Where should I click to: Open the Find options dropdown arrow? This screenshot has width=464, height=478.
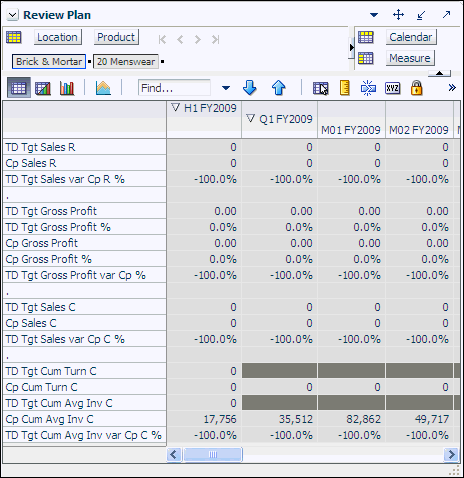[x=226, y=88]
